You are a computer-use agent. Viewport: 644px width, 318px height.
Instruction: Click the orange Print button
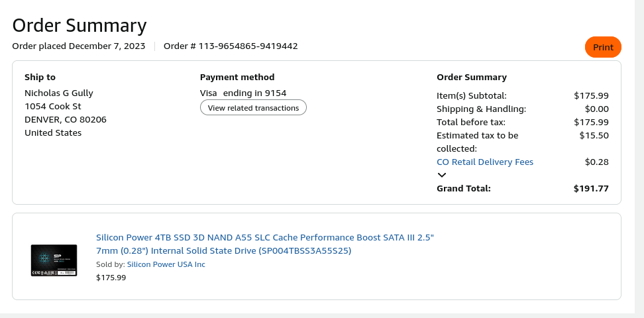click(603, 47)
